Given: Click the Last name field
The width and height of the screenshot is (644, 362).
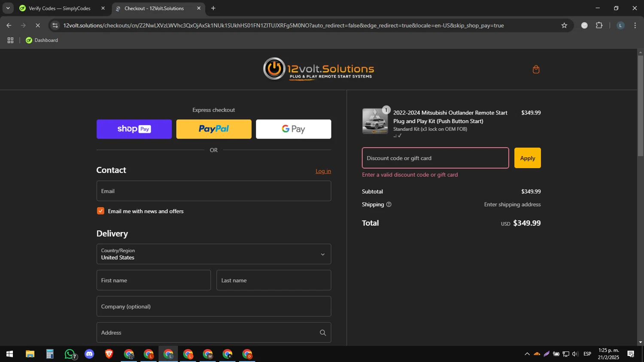Looking at the screenshot, I should pos(274,280).
